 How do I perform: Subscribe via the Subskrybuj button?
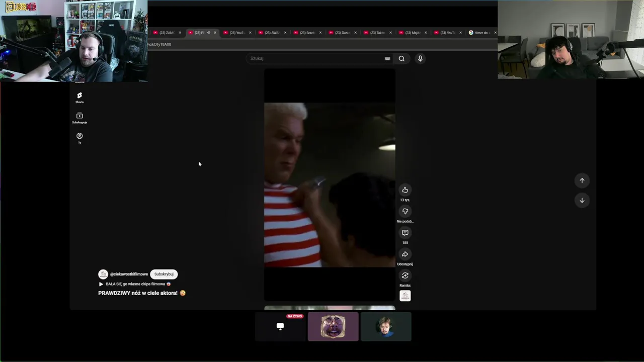(x=164, y=274)
